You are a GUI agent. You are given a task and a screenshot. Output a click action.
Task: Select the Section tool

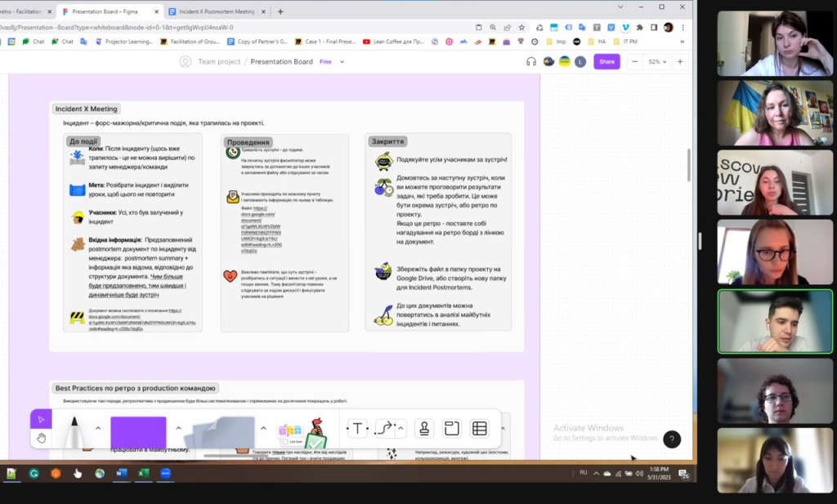[x=451, y=428]
